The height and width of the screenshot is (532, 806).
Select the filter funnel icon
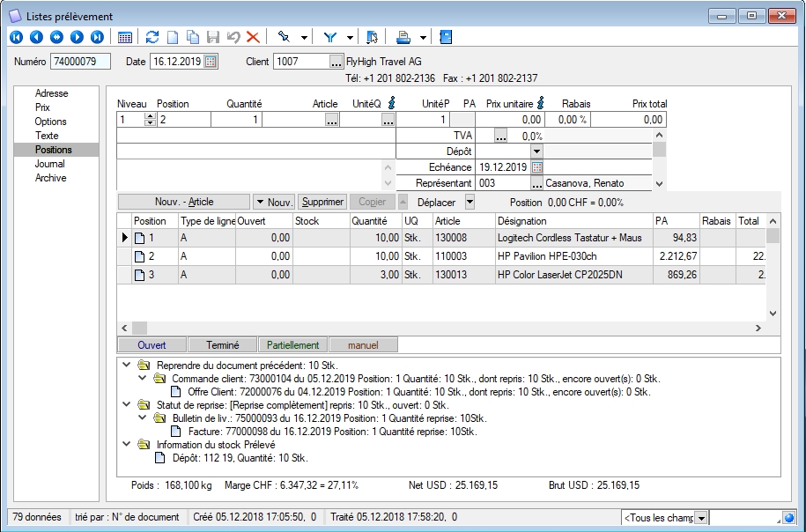(330, 37)
